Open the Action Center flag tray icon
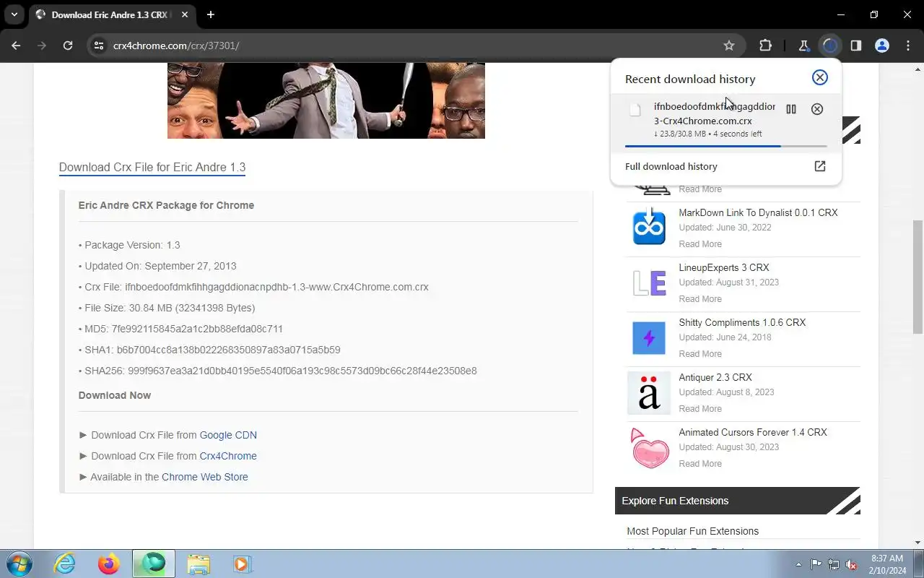Image resolution: width=924 pixels, height=578 pixels. 816,564
